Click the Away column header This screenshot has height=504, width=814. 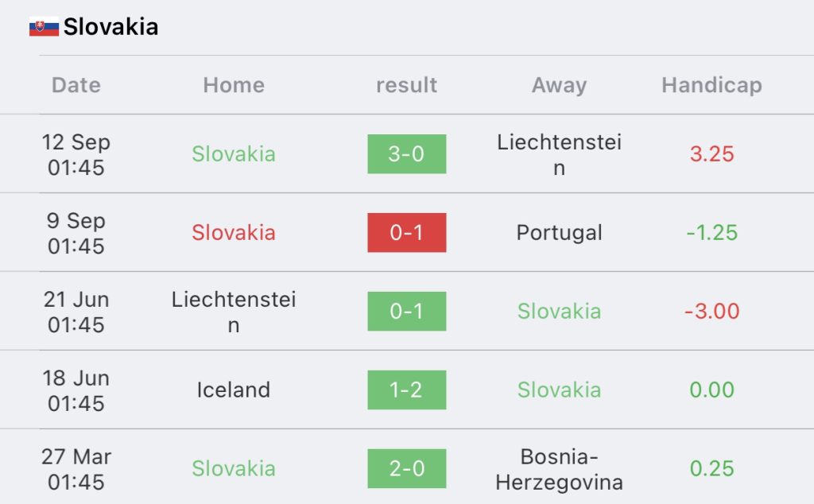pos(559,85)
